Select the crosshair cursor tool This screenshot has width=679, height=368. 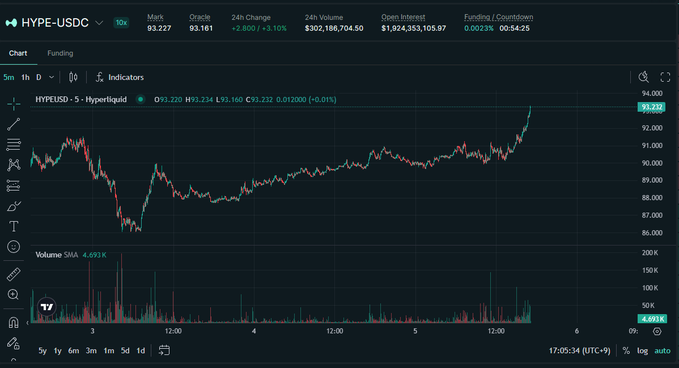(x=13, y=104)
